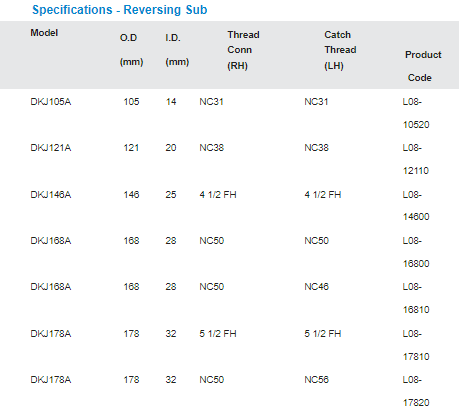Select the O.D value 146

click(x=131, y=195)
